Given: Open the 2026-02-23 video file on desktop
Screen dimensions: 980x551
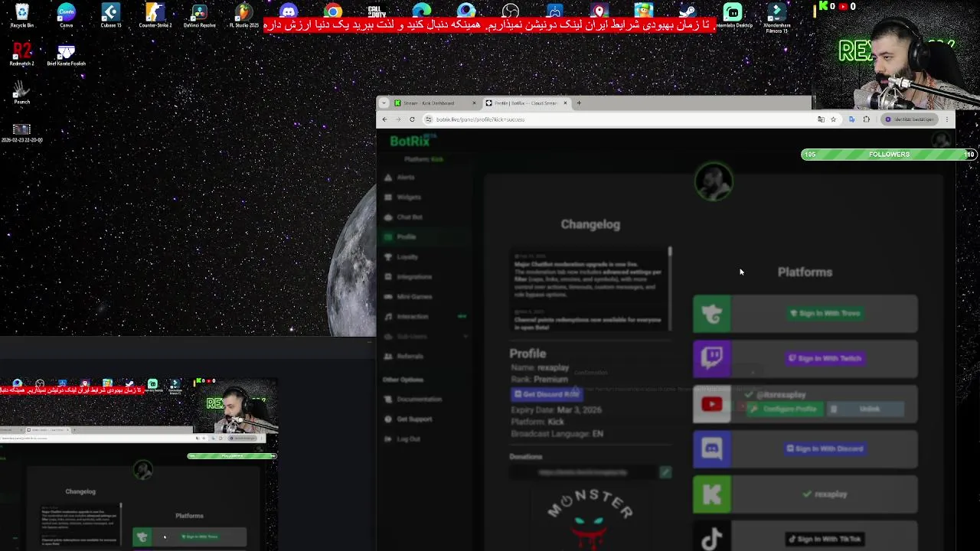Looking at the screenshot, I should pos(21,133).
